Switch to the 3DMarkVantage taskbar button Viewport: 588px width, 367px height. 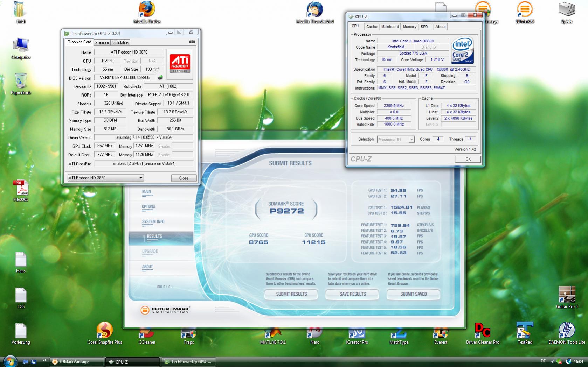pos(76,362)
